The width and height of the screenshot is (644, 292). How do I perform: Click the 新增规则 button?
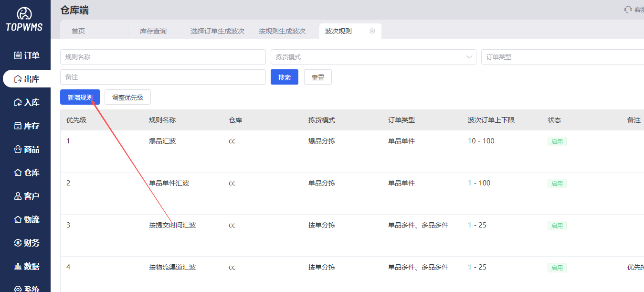[x=80, y=97]
